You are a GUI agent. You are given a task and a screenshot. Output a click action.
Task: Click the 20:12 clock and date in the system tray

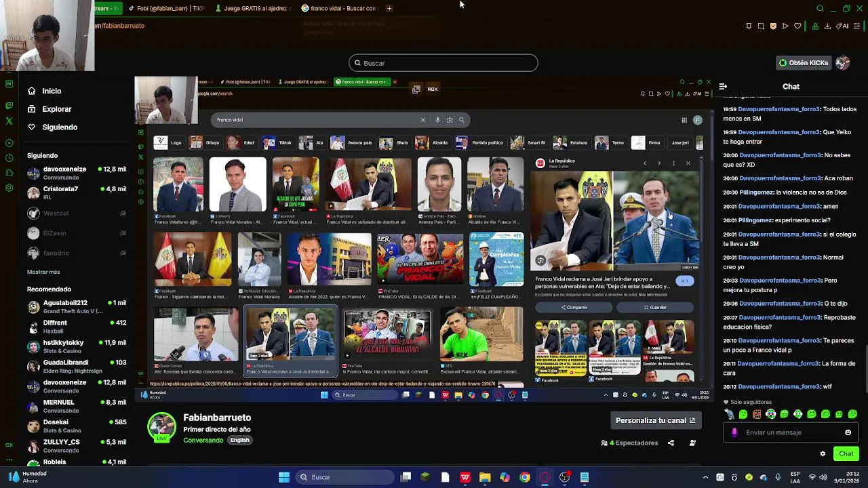(847, 477)
